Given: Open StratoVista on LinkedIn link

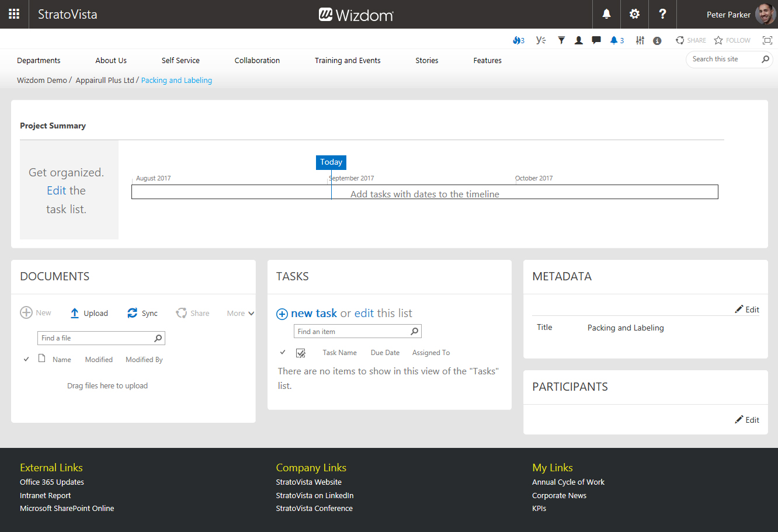Looking at the screenshot, I should (x=315, y=496).
